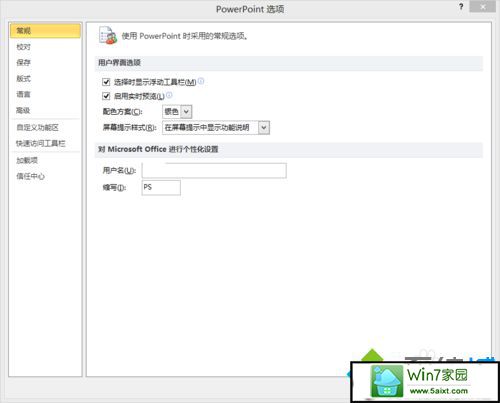Open the 屏幕提示样式 dropdown

pos(216,128)
